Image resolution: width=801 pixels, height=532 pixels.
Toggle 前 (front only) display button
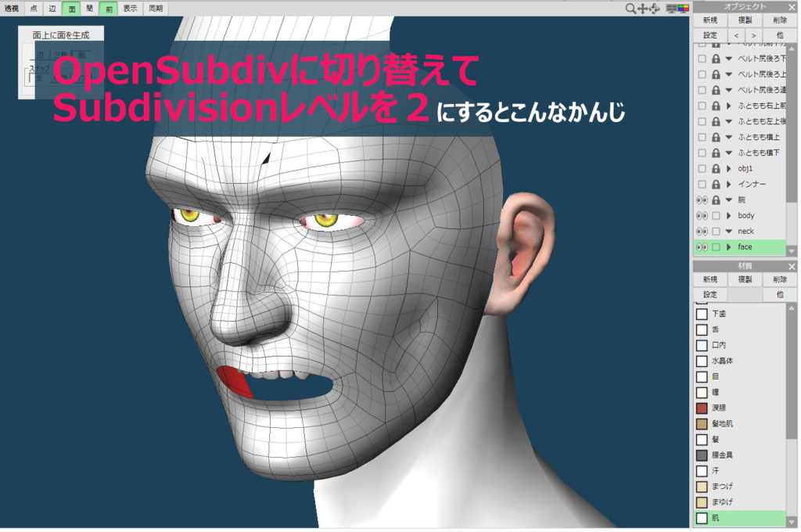coord(108,9)
